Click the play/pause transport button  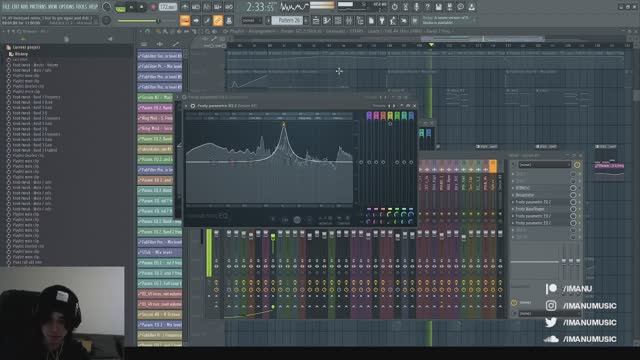[x=131, y=7]
